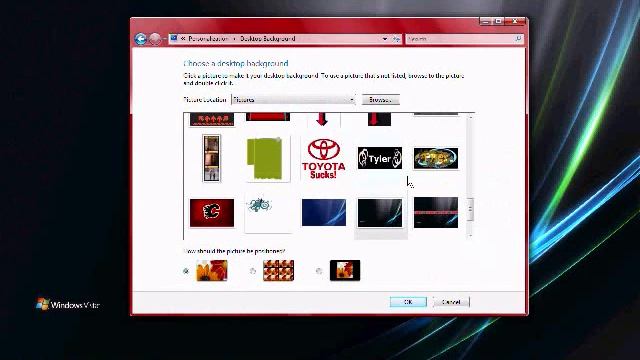Click the wallpaper list scrollbar thumb
The image size is (640, 360).
click(x=470, y=209)
